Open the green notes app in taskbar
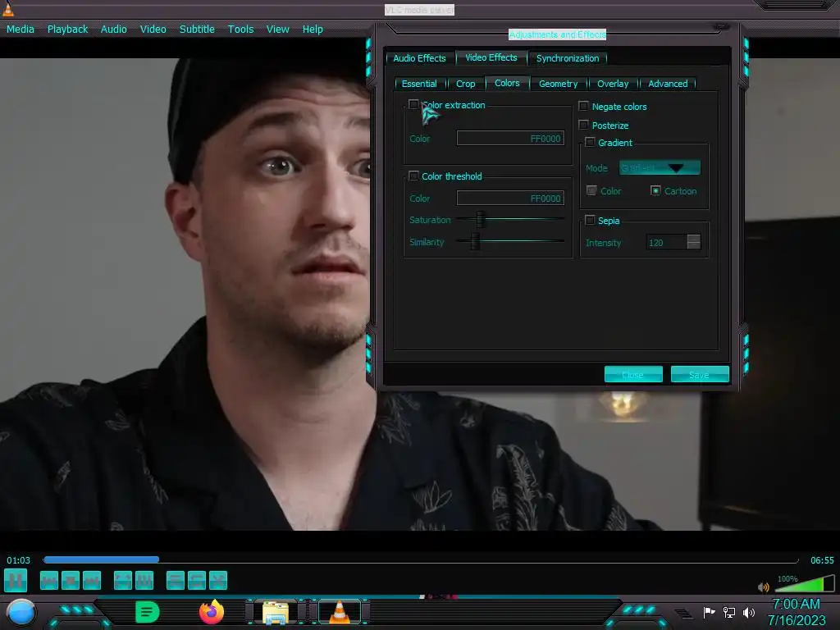The image size is (840, 630). click(x=148, y=612)
